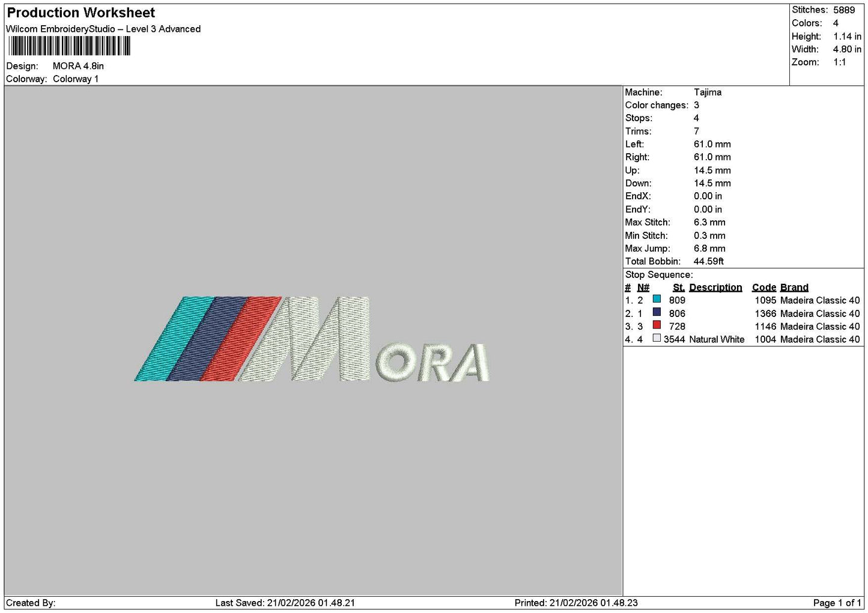868x613 pixels.
Task: Click the 'St.' column header
Action: click(x=679, y=288)
